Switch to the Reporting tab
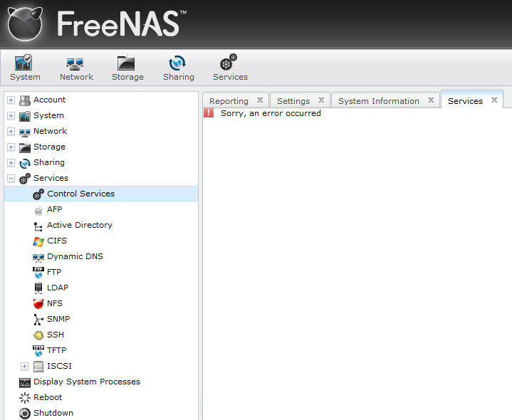The width and height of the screenshot is (512, 420). (x=229, y=101)
